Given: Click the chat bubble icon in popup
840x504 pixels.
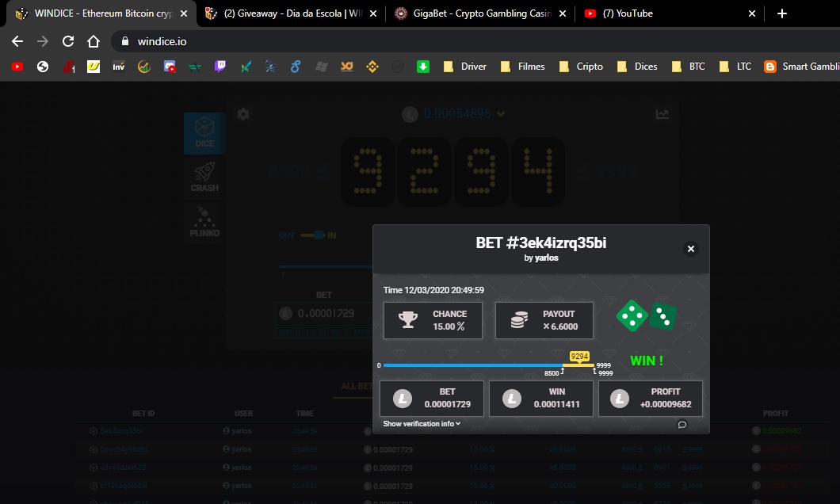Looking at the screenshot, I should pyautogui.click(x=682, y=425).
